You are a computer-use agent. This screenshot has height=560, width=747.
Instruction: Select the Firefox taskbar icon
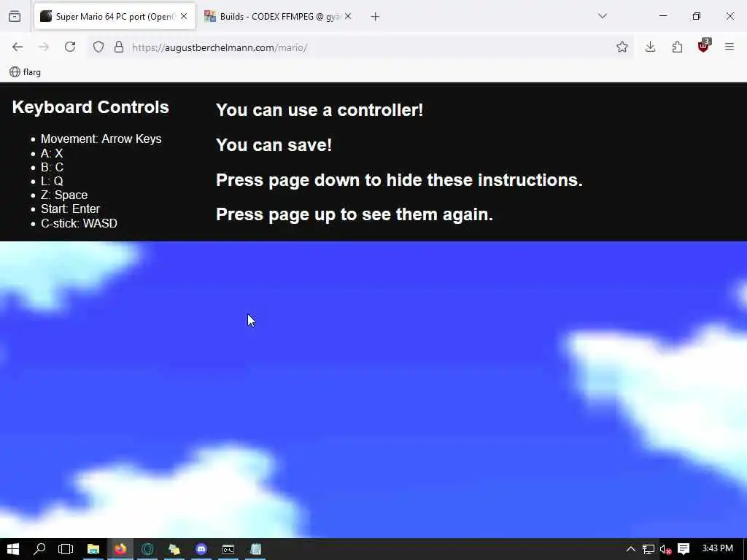coord(120,549)
